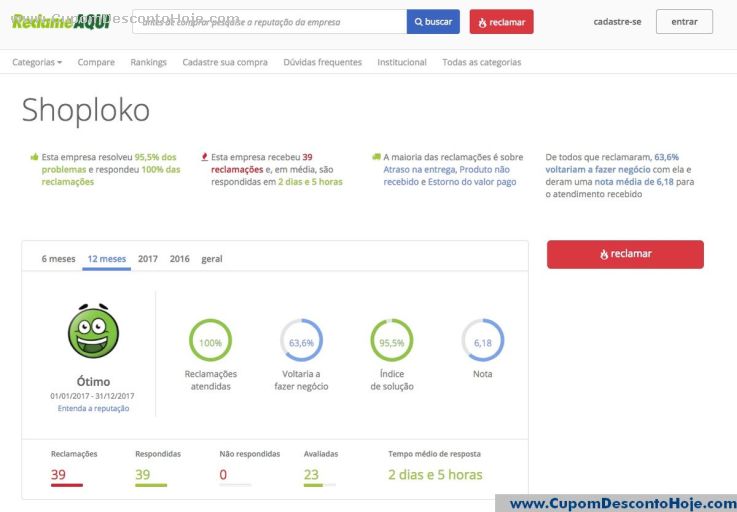737x512 pixels.
Task: Switch to the 2016 tab
Action: [x=180, y=259]
